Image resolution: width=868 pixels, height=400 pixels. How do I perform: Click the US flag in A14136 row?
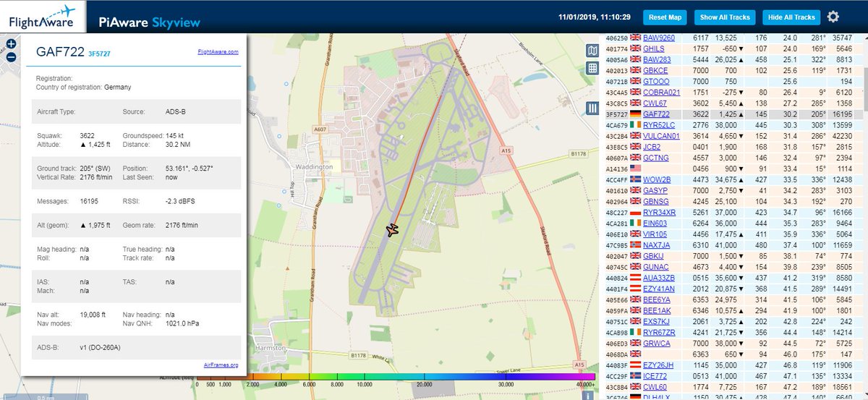click(636, 167)
